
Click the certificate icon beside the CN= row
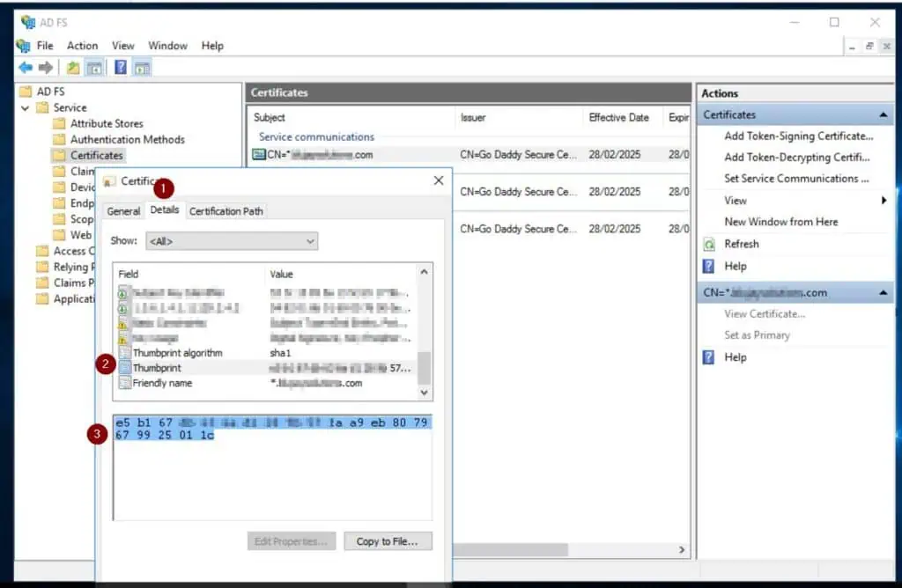click(x=259, y=154)
